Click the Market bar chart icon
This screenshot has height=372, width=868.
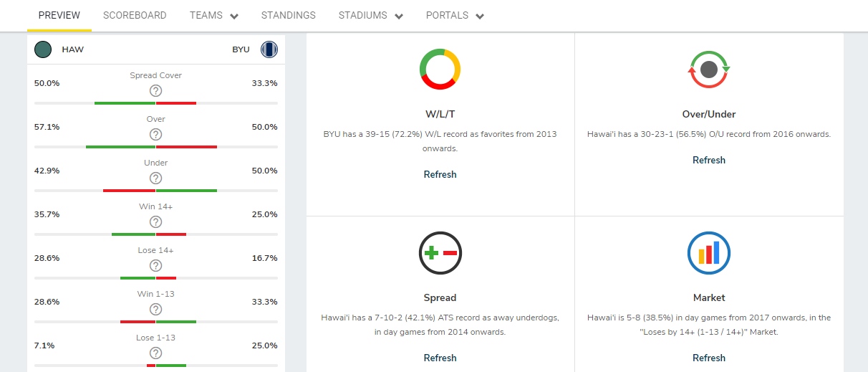coord(709,253)
